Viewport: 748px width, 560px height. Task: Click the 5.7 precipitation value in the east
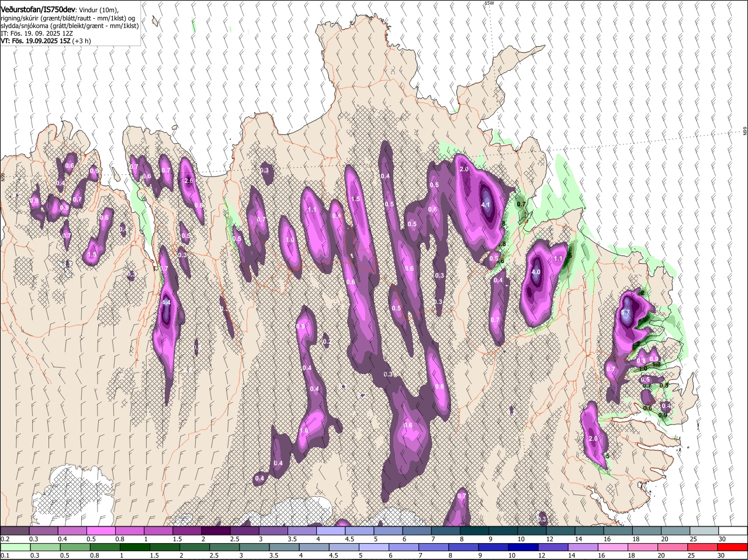click(x=625, y=313)
